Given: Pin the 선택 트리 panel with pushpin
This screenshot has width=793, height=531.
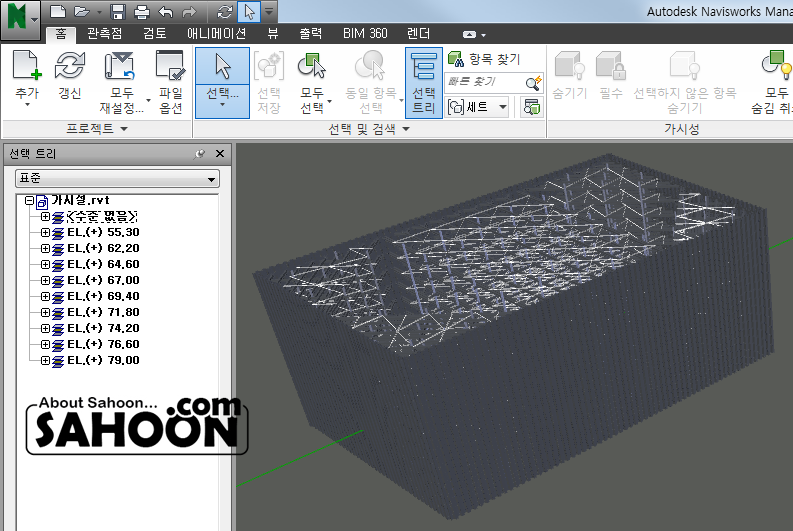Looking at the screenshot, I should point(200,153).
